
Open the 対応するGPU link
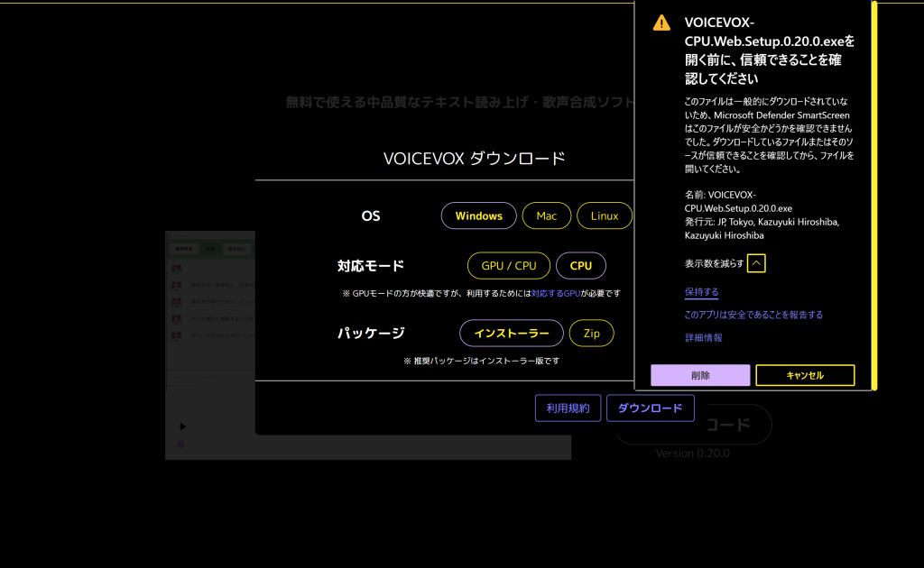556,294
